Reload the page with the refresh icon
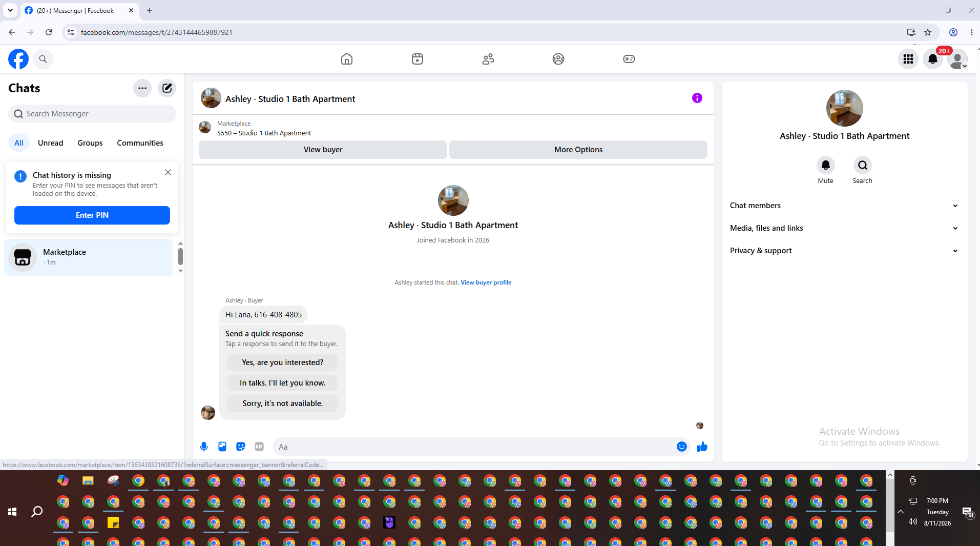Image resolution: width=980 pixels, height=546 pixels. (49, 32)
